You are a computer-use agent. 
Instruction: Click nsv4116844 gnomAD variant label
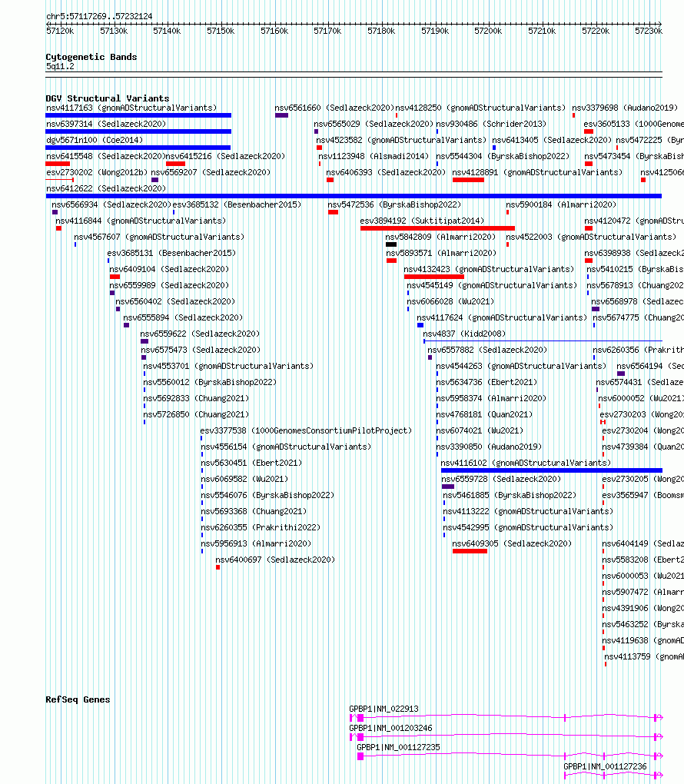tap(141, 221)
